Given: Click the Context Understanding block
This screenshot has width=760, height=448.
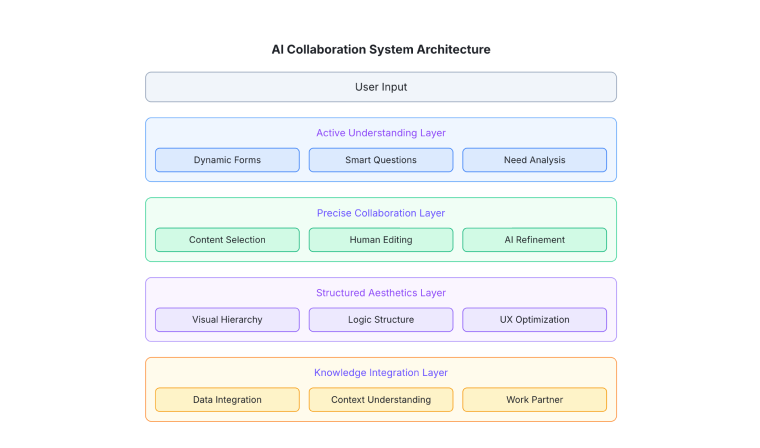Looking at the screenshot, I should [381, 400].
